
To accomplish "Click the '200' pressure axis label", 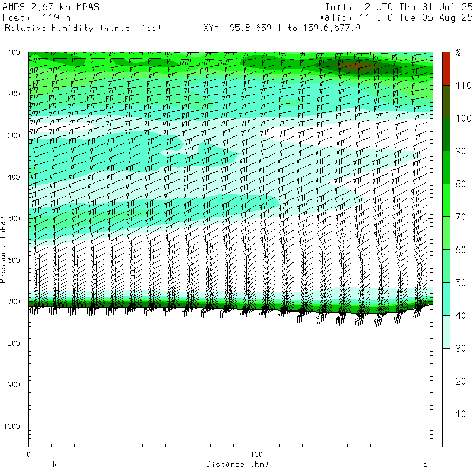I will [14, 94].
